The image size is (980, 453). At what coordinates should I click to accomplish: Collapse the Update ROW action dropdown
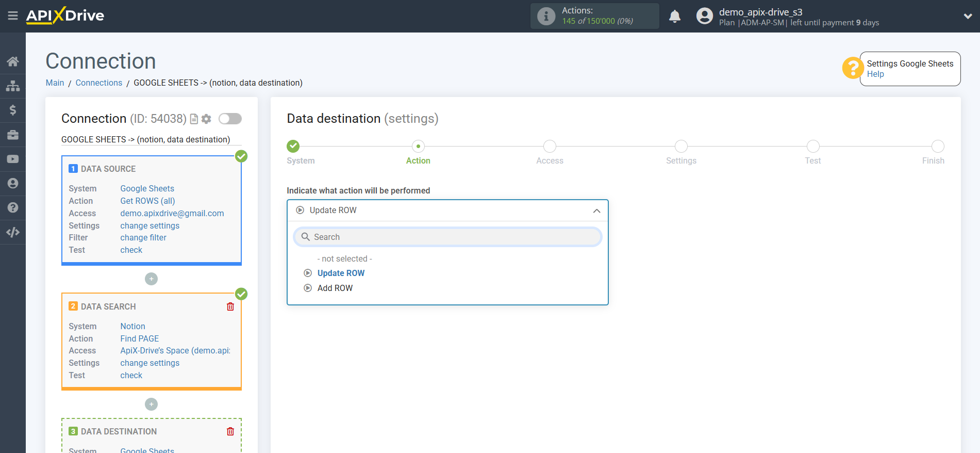pyautogui.click(x=596, y=211)
